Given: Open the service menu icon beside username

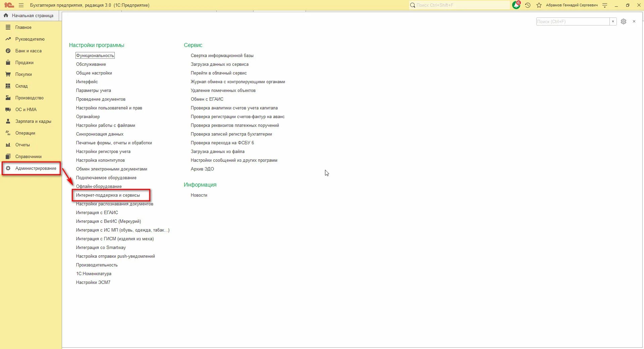Looking at the screenshot, I should 605,5.
